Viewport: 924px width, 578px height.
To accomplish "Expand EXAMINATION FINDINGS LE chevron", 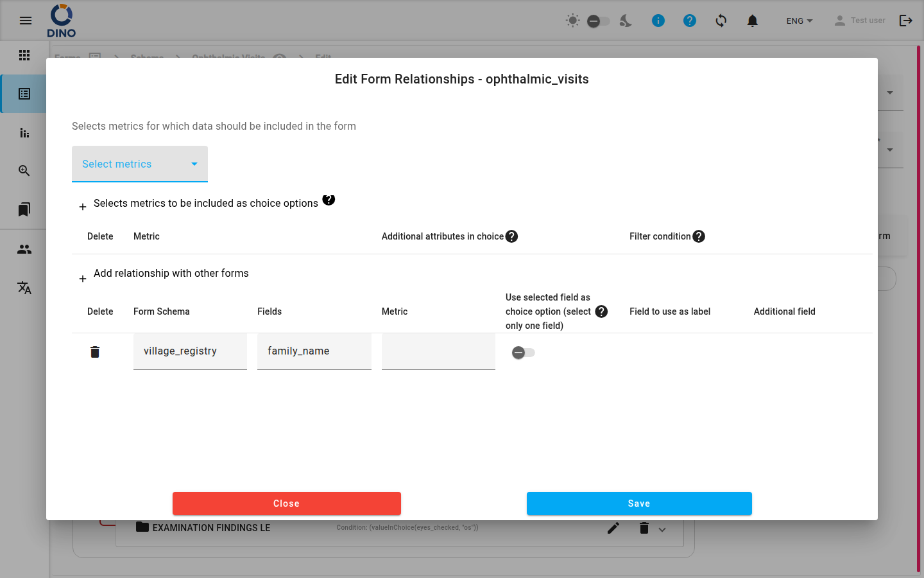I will click(x=662, y=530).
